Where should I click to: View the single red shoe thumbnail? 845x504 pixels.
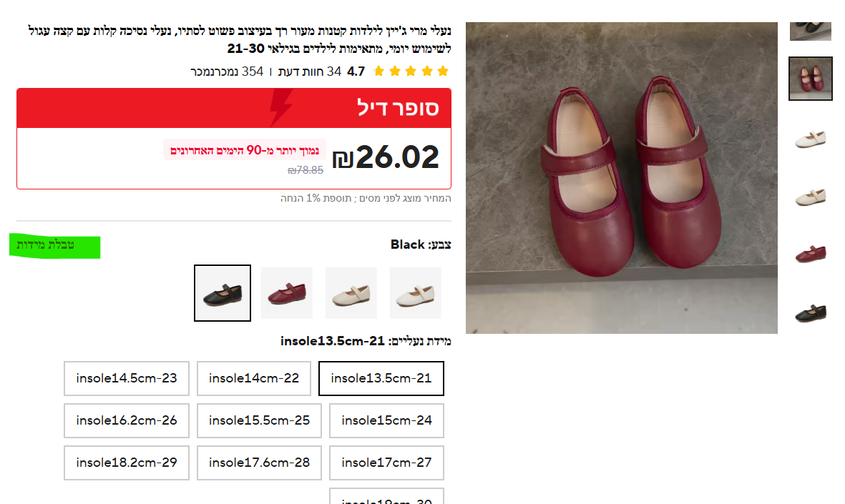(x=811, y=253)
